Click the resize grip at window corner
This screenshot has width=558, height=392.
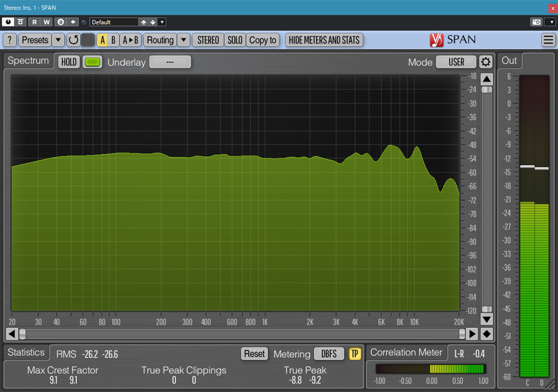coord(552,386)
